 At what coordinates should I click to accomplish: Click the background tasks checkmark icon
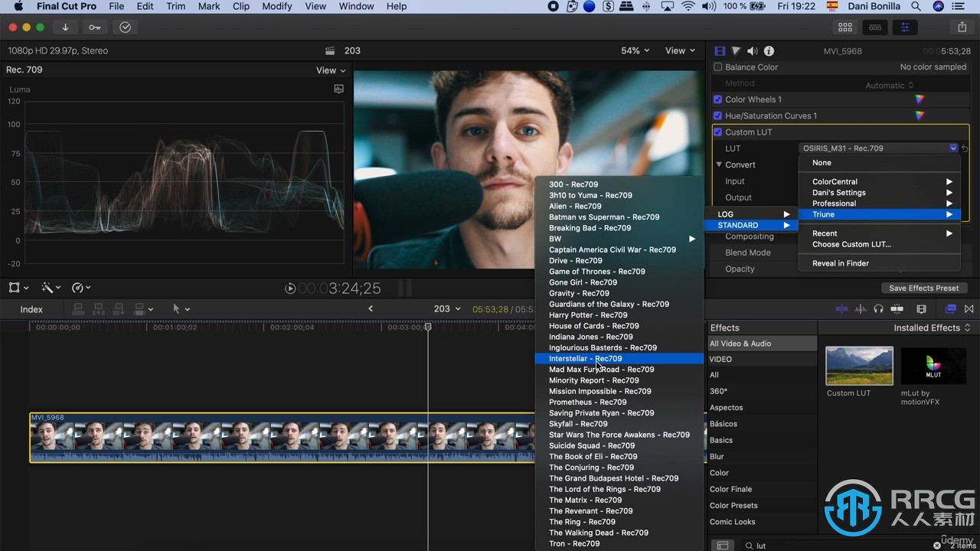(126, 27)
